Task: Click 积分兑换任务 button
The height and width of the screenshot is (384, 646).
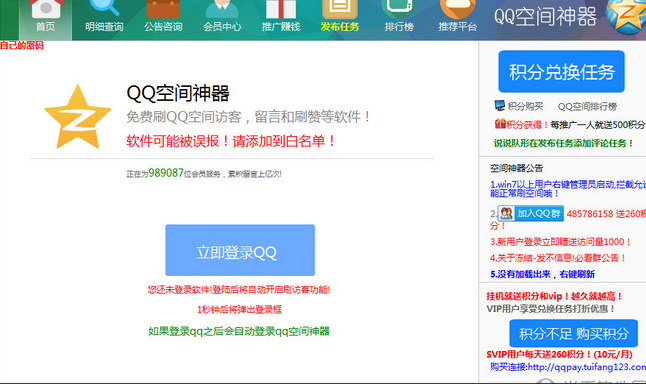Action: coord(562,72)
